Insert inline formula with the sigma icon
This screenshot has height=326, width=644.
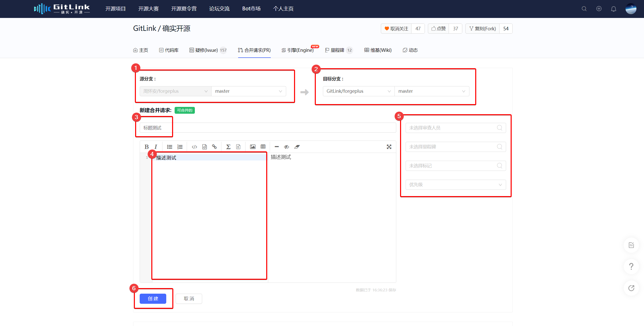(x=228, y=147)
